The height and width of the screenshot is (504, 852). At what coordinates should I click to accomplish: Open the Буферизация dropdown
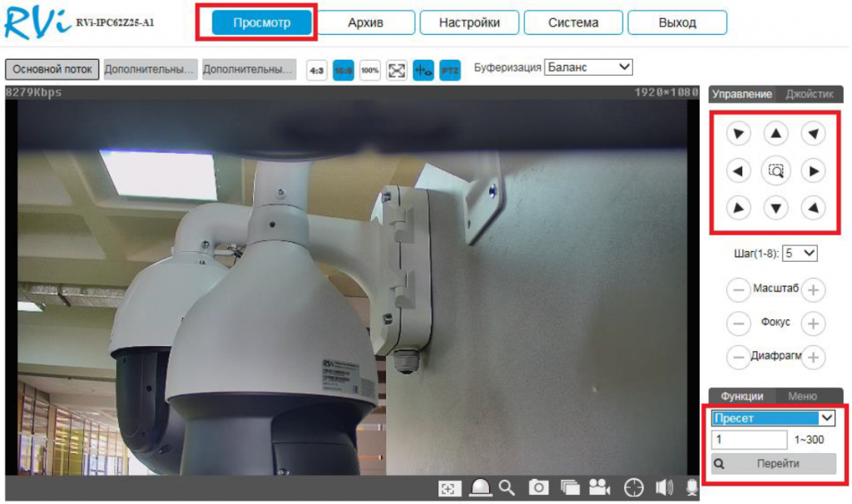tap(588, 67)
